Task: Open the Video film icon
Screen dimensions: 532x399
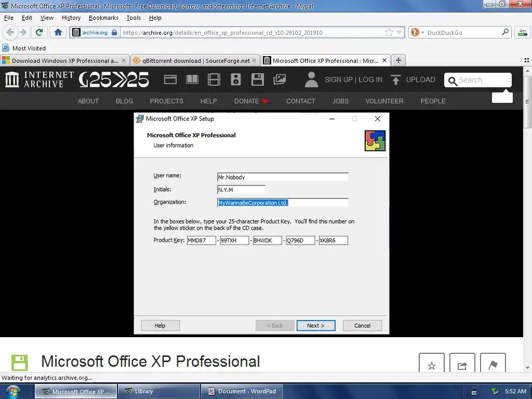Action: coord(214,79)
